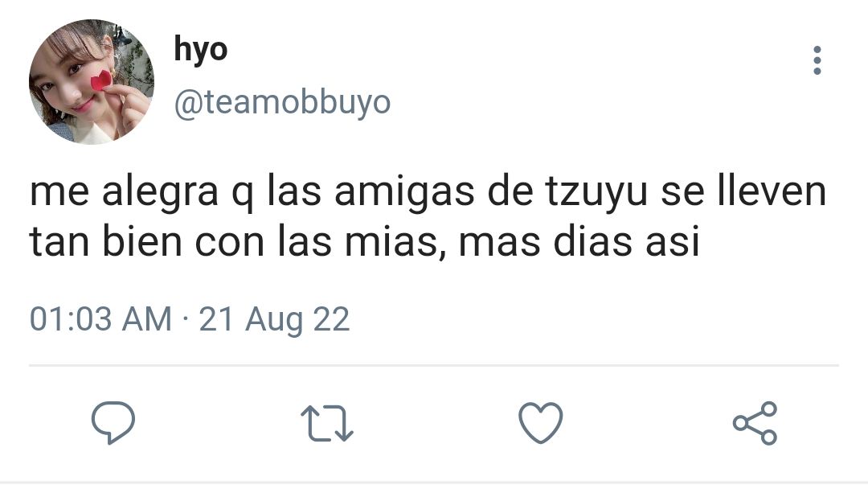Select the 21 Aug 22 date
Image resolution: width=868 pixels, height=497 pixels.
(x=274, y=320)
